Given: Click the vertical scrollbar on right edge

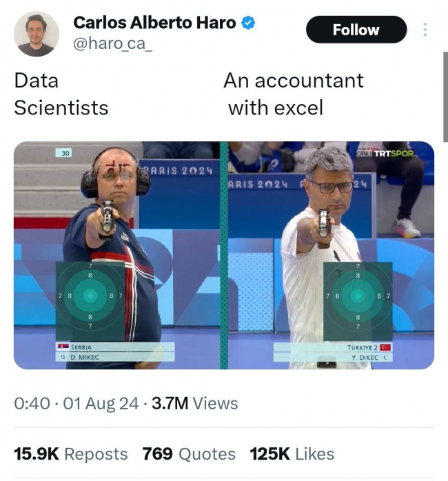Looking at the screenshot, I should (x=445, y=97).
